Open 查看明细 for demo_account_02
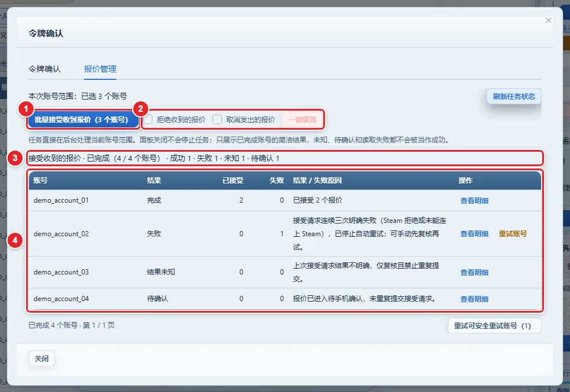570x392 pixels. (474, 234)
